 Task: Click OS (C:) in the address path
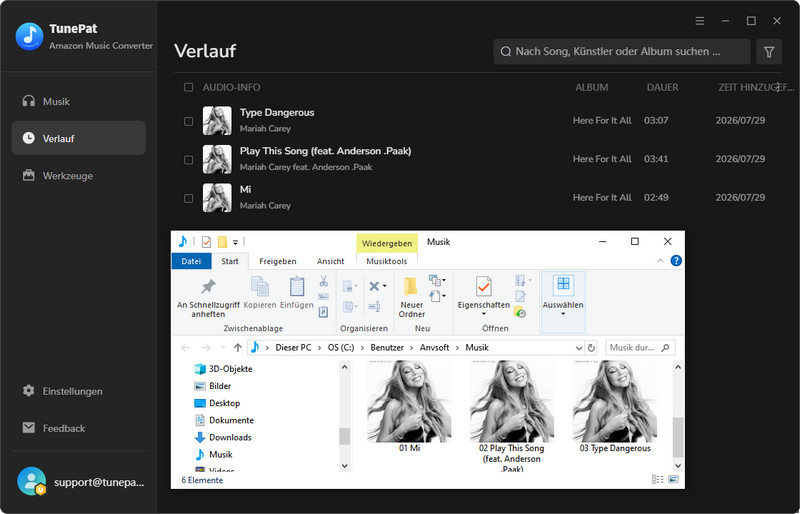click(341, 348)
